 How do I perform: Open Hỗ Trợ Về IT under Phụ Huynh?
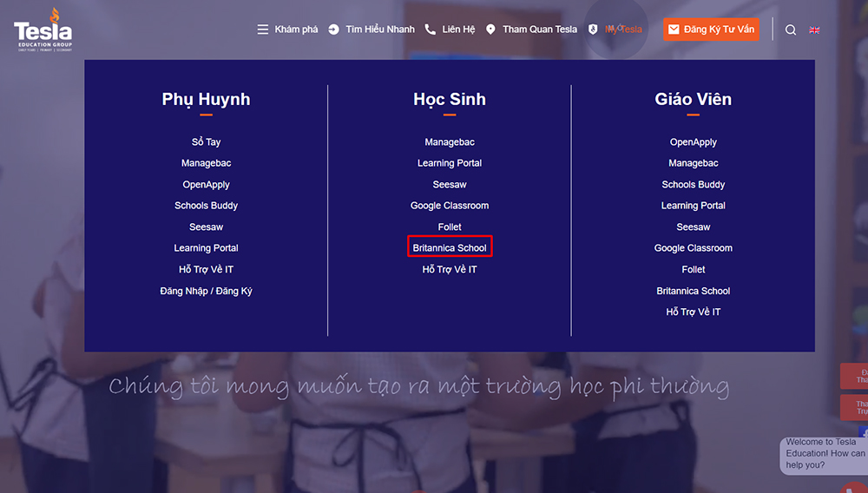[206, 269]
